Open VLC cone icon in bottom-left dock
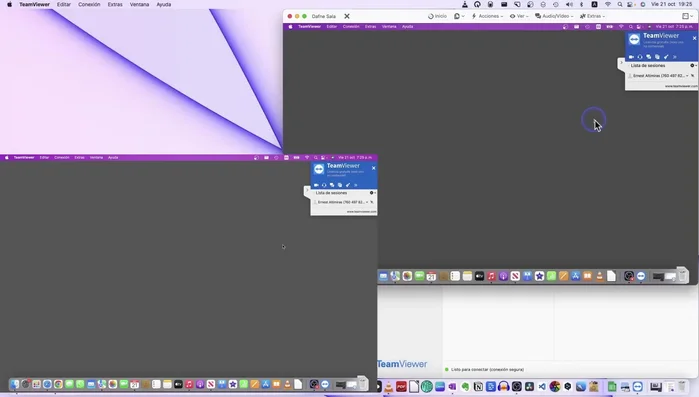This screenshot has height=397, width=699. (x=288, y=384)
